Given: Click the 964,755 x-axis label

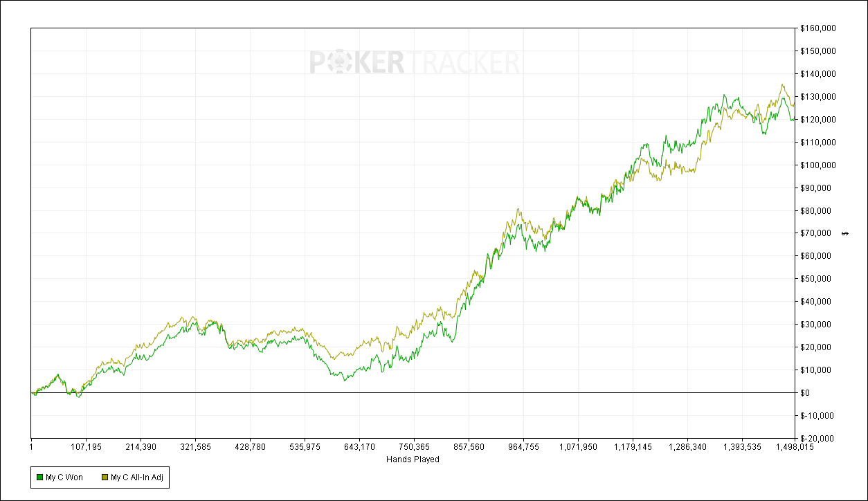Looking at the screenshot, I should point(523,448).
